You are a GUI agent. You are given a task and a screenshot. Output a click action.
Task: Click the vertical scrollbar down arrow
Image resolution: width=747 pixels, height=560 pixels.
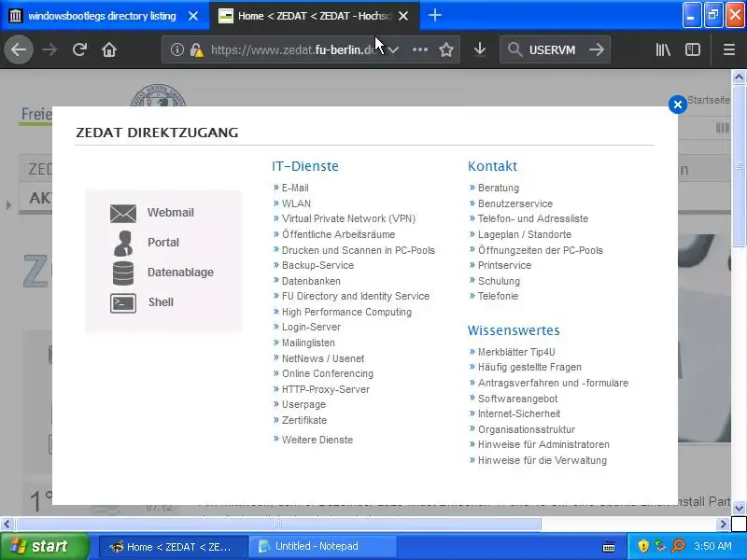[x=739, y=508]
